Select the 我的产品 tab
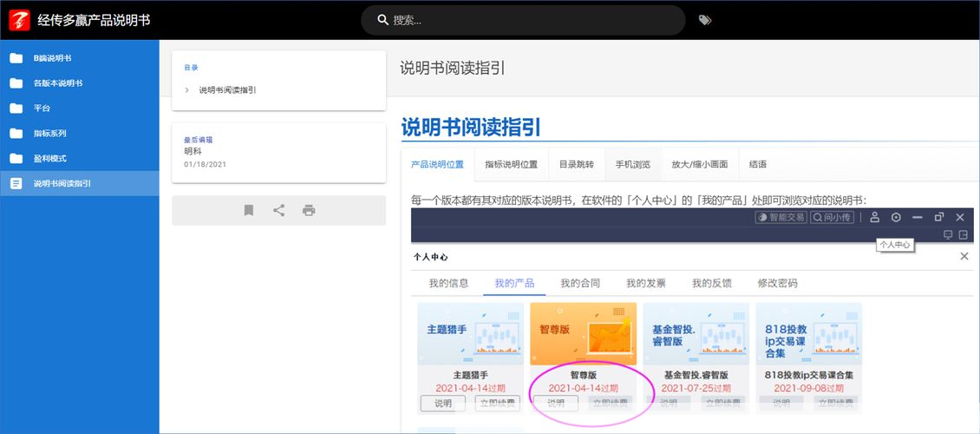980x434 pixels. (x=514, y=283)
